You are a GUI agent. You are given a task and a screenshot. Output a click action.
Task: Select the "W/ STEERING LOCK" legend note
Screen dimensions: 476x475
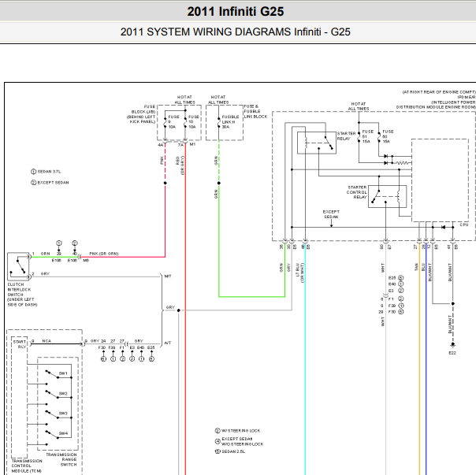(237, 431)
